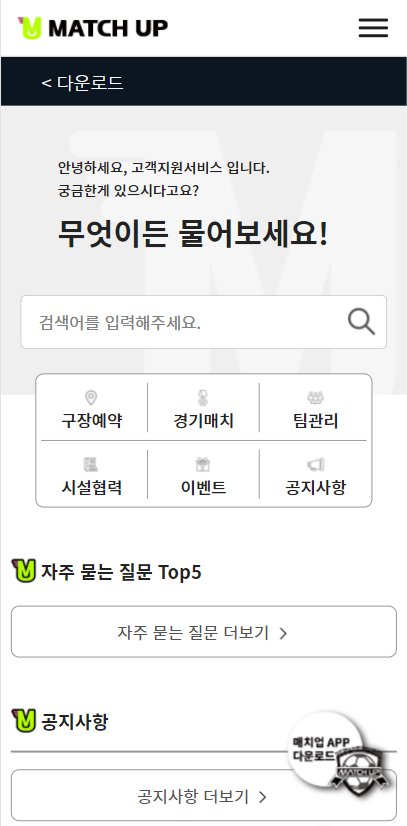Tap the people icon above 팀관리
407x826 pixels.
[315, 398]
